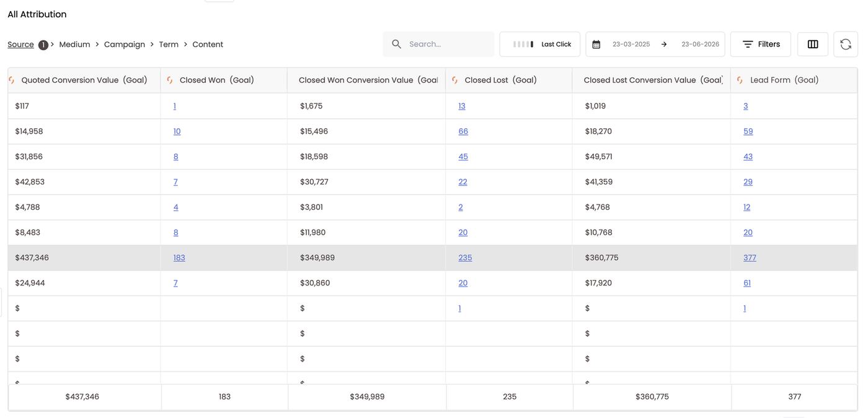Click the search magnifier icon
Viewport: 868px width, 418px height.
(397, 44)
